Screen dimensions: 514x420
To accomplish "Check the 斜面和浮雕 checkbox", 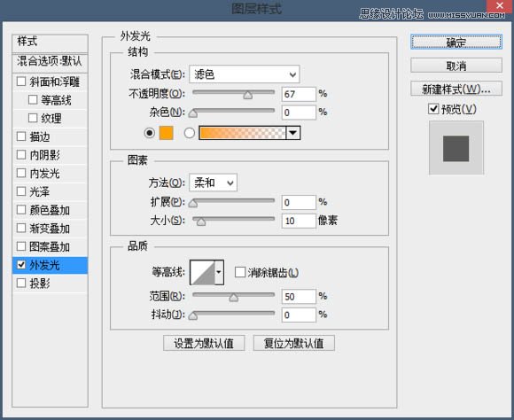I will (x=21, y=82).
